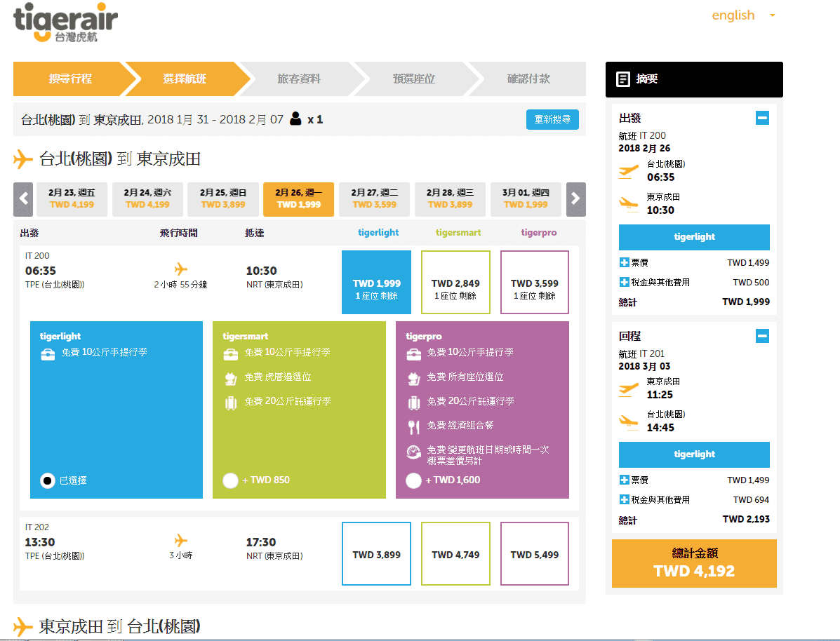The height and width of the screenshot is (641, 840).
Task: Click the tigersmart column header
Action: tap(458, 232)
